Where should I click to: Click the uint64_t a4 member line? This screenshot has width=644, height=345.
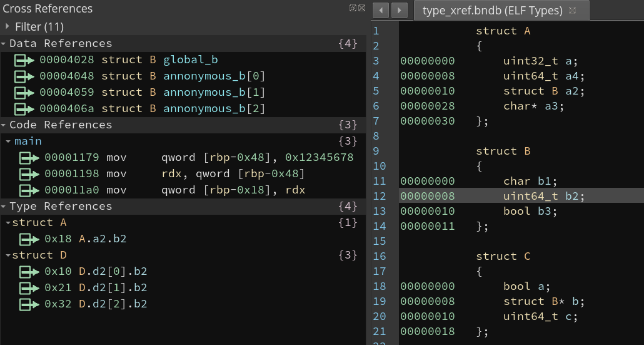[544, 76]
